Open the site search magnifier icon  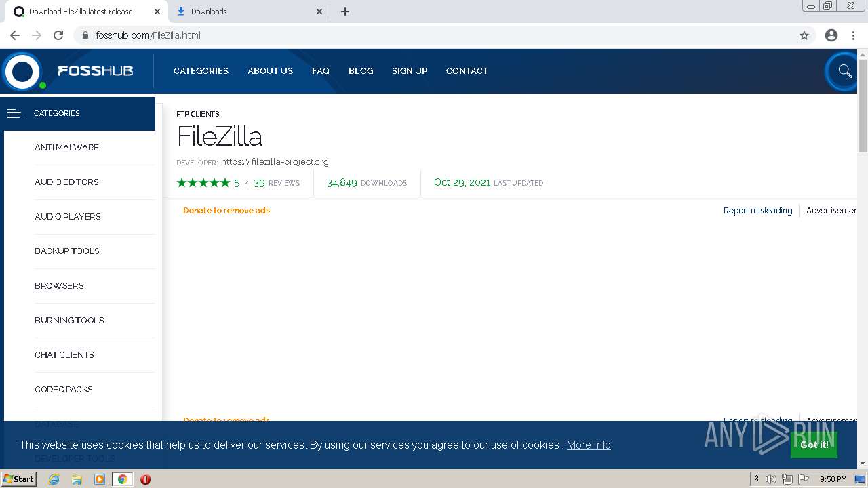click(x=844, y=70)
